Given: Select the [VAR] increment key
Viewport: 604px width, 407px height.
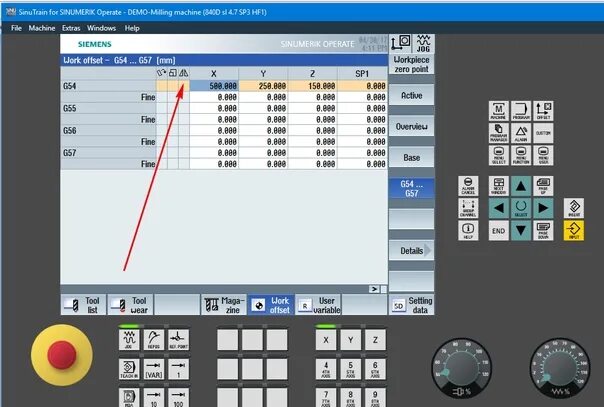Looking at the screenshot, I should 154,369.
